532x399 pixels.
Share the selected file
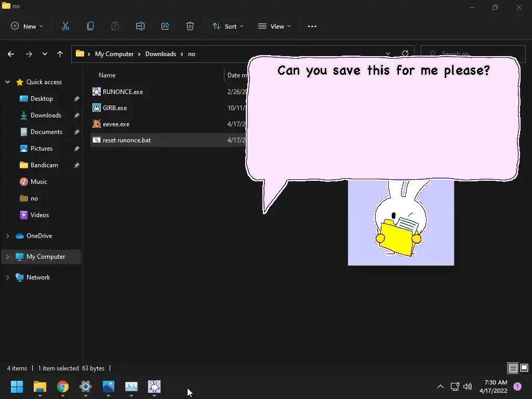[165, 26]
